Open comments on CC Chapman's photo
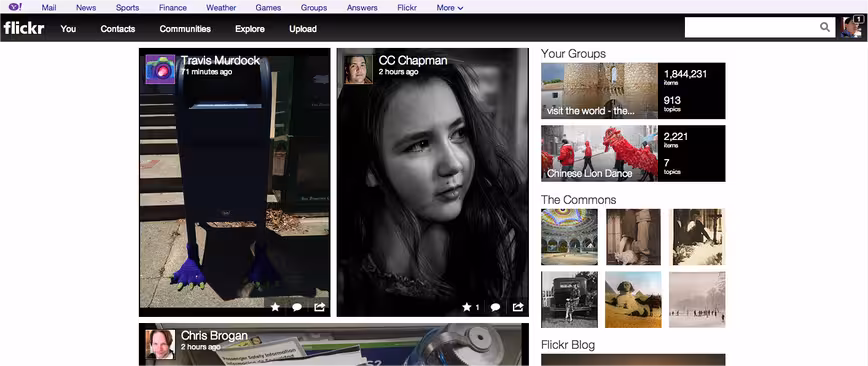This screenshot has width=868, height=366. pyautogui.click(x=495, y=307)
